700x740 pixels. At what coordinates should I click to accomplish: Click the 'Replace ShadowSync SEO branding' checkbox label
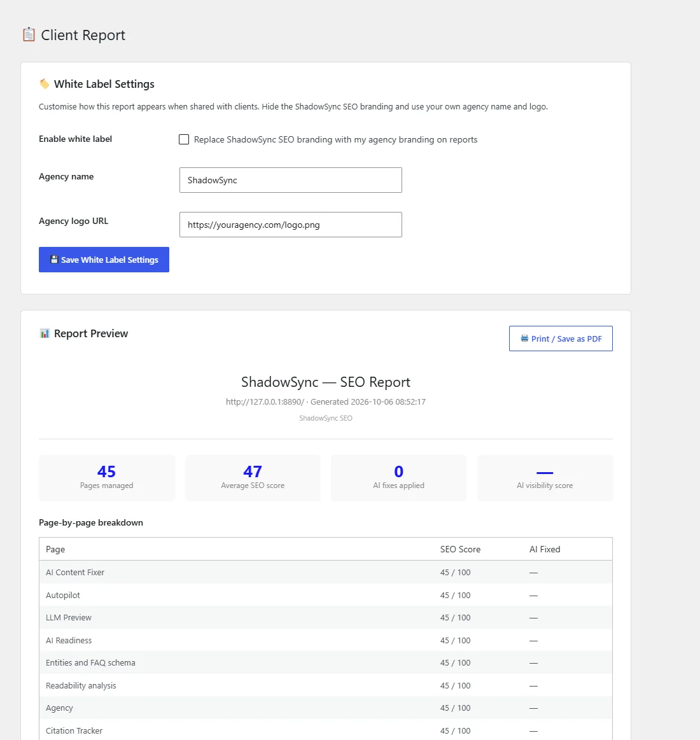click(x=335, y=140)
